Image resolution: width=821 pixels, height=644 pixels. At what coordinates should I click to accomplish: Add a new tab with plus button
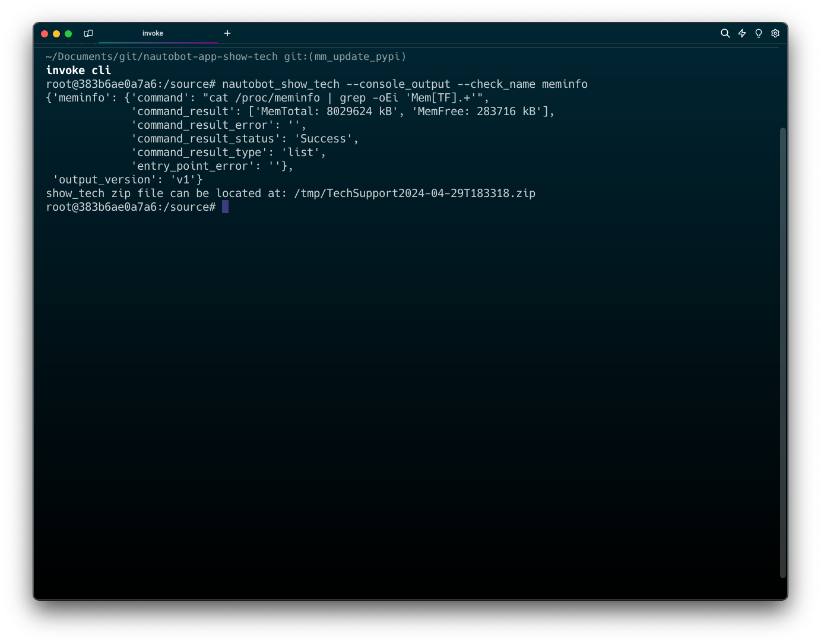pyautogui.click(x=227, y=33)
